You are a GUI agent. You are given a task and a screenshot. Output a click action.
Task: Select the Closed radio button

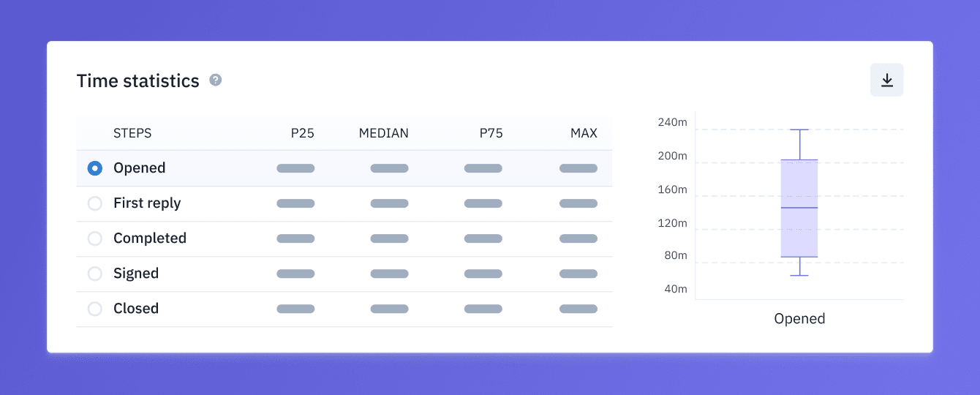[x=94, y=309]
